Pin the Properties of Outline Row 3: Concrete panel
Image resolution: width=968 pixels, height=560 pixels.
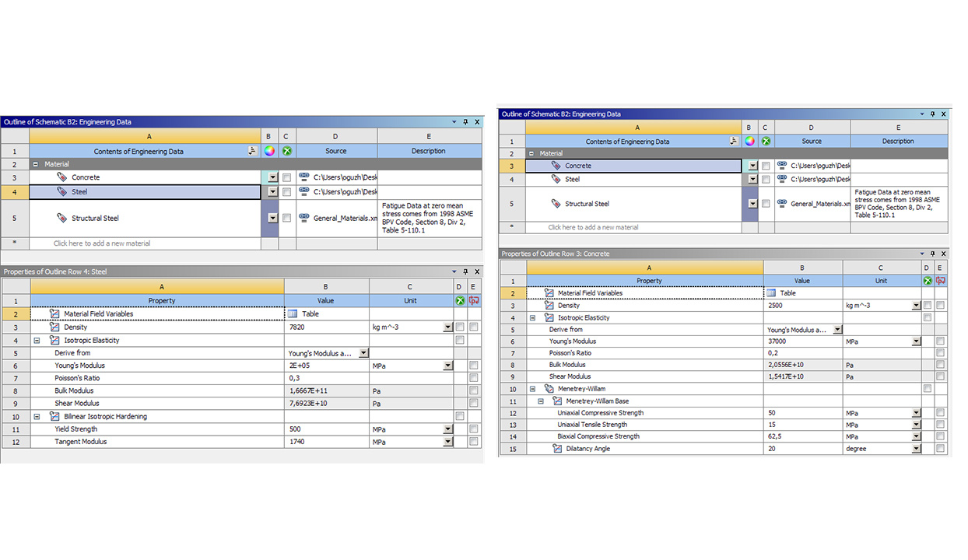click(x=932, y=254)
